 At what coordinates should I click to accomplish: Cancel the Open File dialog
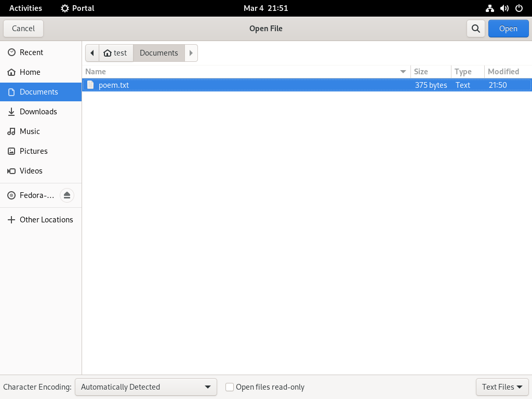[x=23, y=29]
